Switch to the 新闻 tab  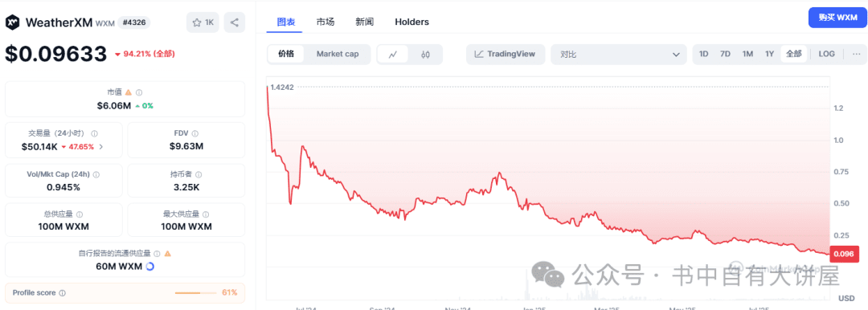tap(364, 22)
